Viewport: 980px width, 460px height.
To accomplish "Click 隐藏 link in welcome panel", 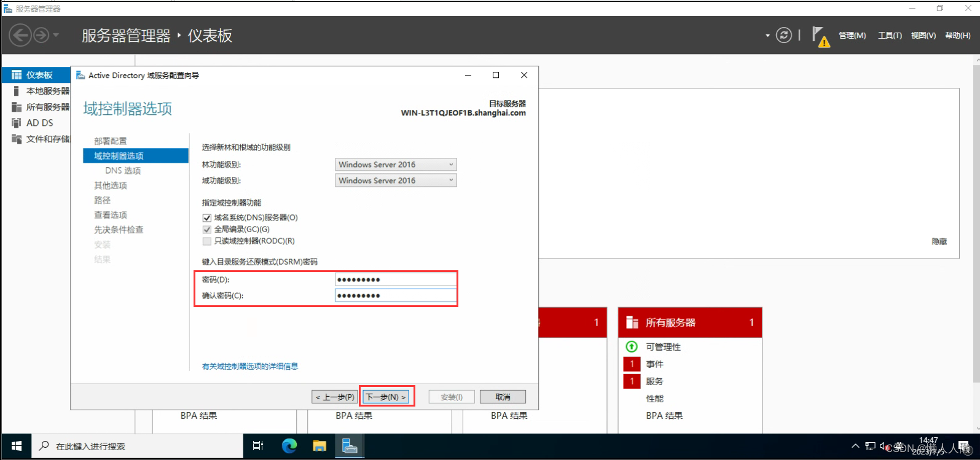I will (939, 242).
